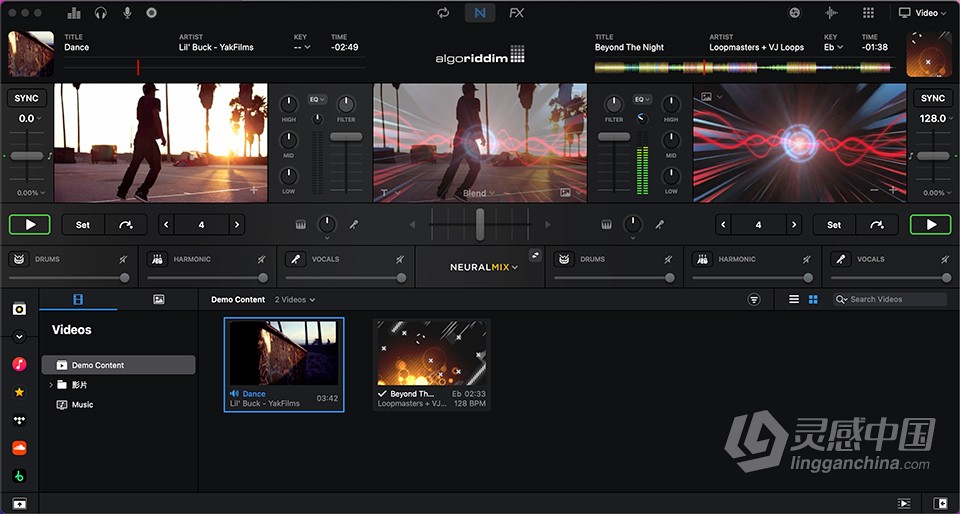Open the NEURALMIX dropdown

click(x=484, y=267)
